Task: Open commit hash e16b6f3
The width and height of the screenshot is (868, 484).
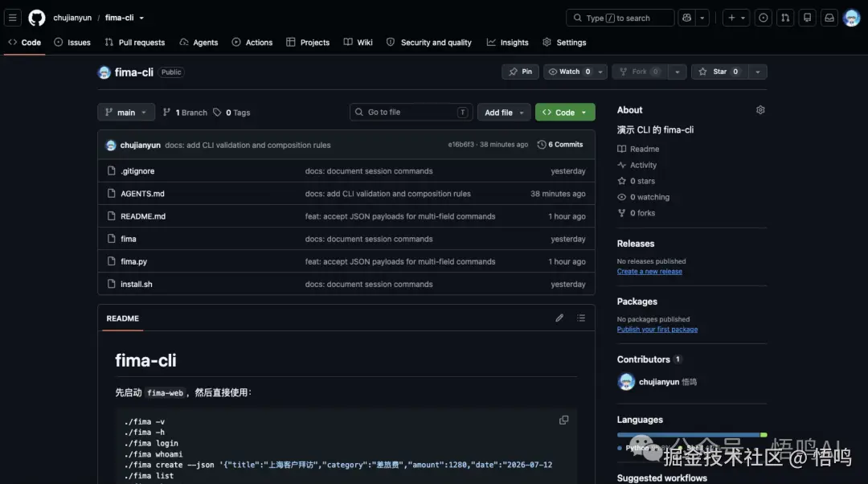Action: (461, 145)
